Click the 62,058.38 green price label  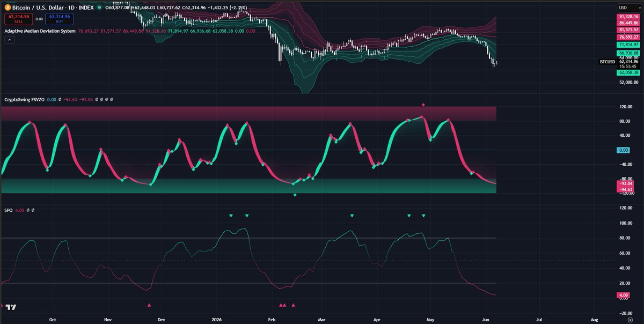pos(628,72)
